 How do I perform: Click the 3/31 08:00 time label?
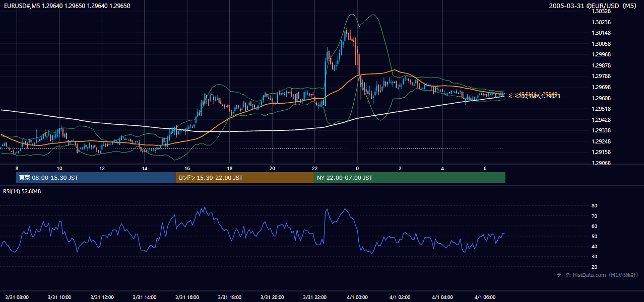click(x=17, y=297)
